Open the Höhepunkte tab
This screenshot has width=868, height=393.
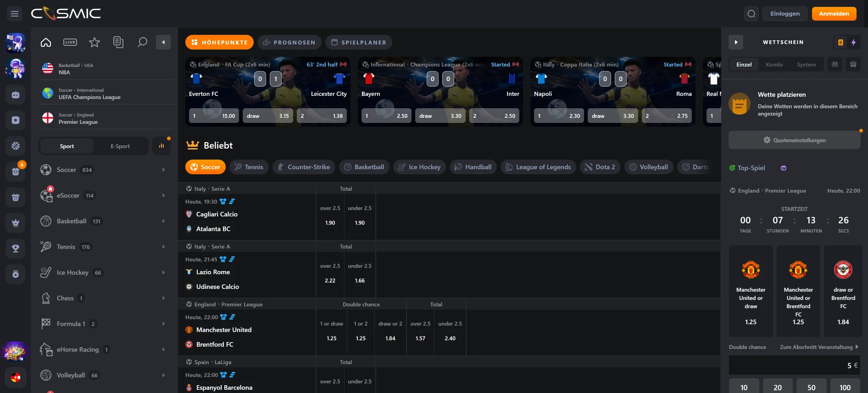(x=219, y=42)
